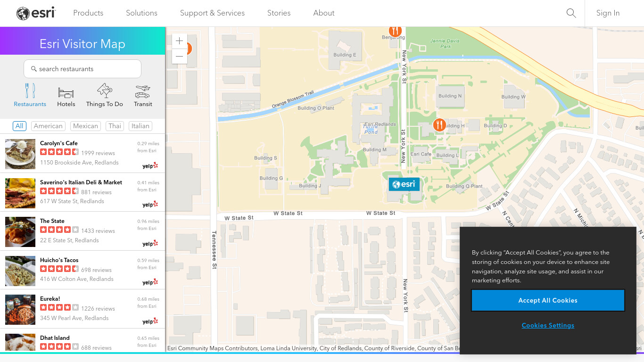Click '1999 reviews' text
The image size is (644, 362).
[x=98, y=153]
